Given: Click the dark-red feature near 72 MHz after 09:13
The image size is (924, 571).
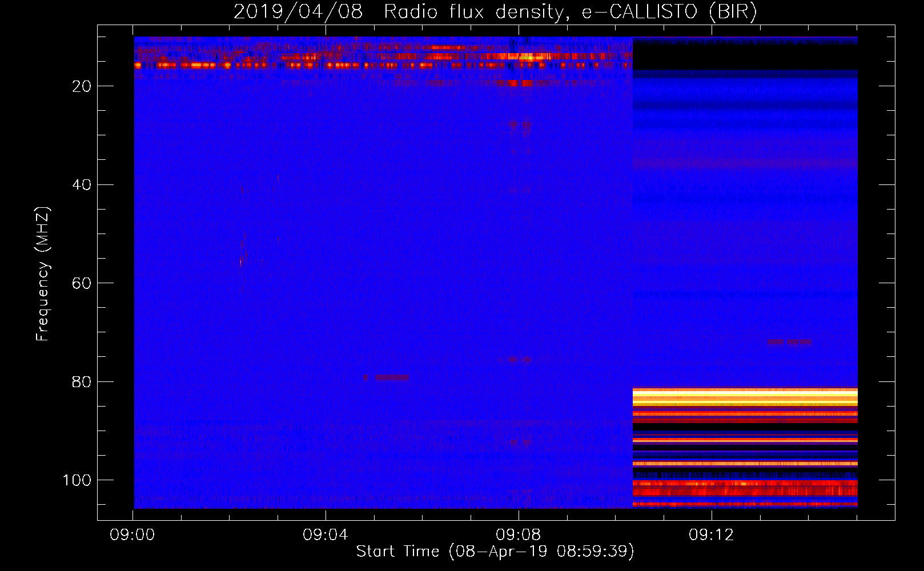Looking at the screenshot, I should point(790,343).
